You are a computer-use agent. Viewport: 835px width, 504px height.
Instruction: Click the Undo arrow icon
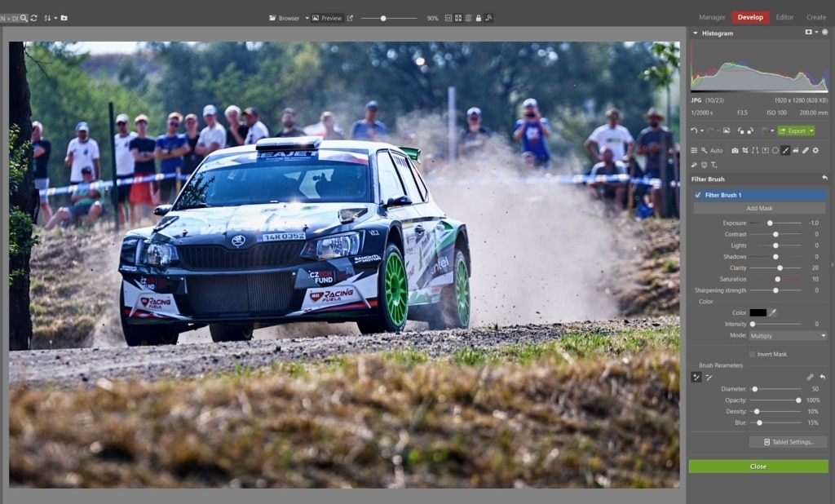point(694,130)
